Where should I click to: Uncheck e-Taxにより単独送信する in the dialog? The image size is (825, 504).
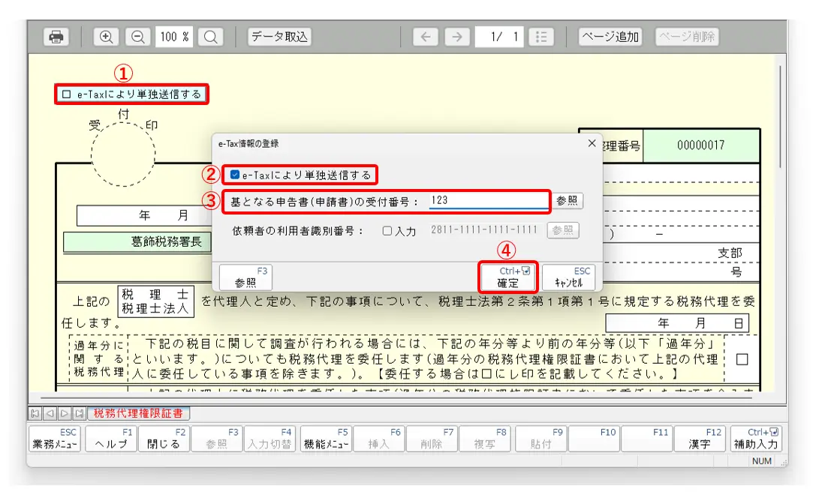click(x=235, y=175)
